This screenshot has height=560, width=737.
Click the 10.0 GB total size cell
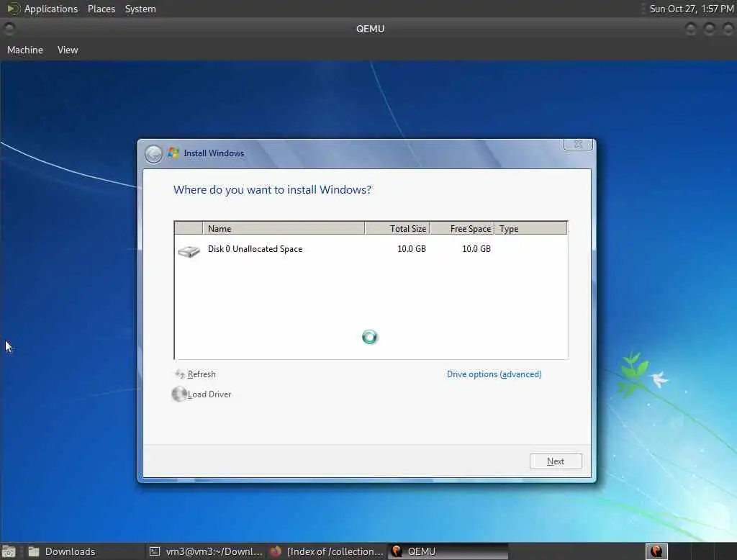click(411, 249)
